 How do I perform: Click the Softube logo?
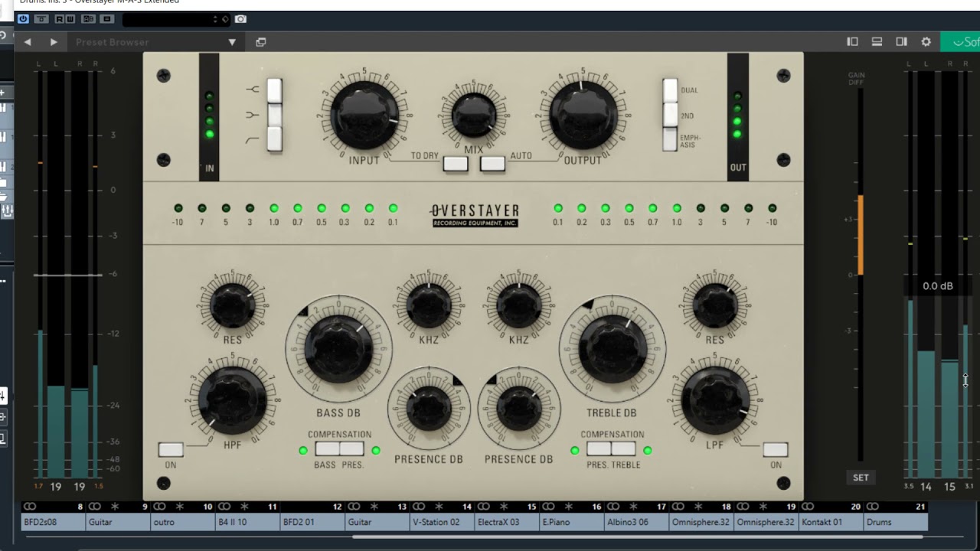[961, 42]
